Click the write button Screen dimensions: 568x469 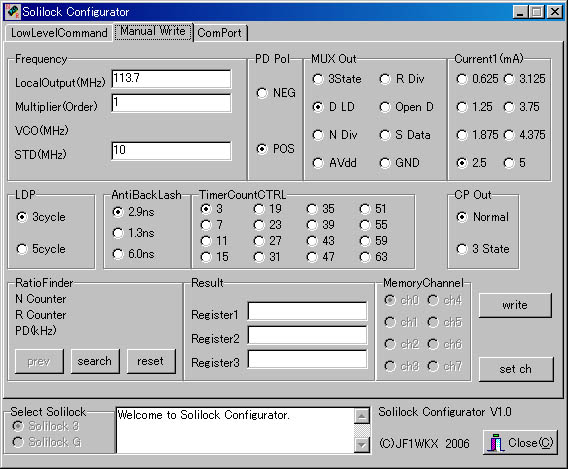515,305
